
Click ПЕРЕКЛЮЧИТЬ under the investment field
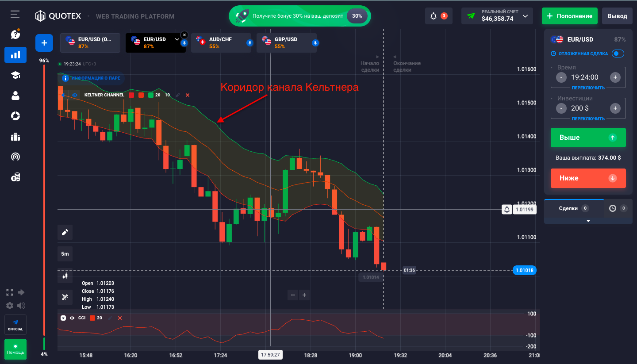[588, 119]
